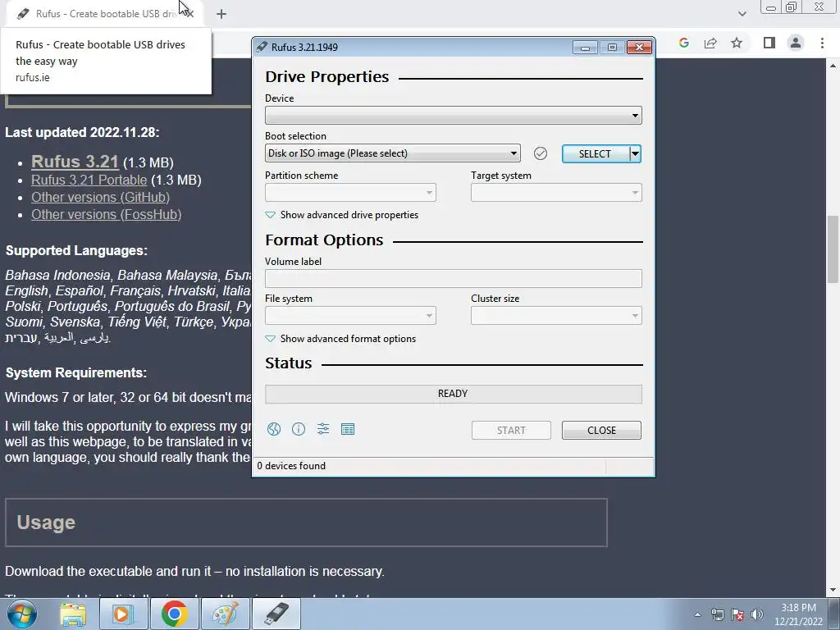Open Chrome profile avatar icon
Image resolution: width=840 pixels, height=630 pixels.
point(796,43)
